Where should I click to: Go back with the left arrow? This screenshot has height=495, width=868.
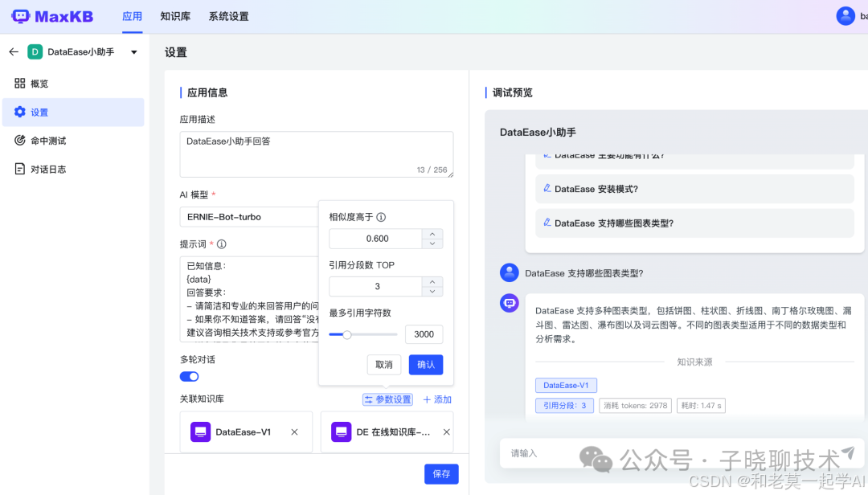[x=14, y=51]
